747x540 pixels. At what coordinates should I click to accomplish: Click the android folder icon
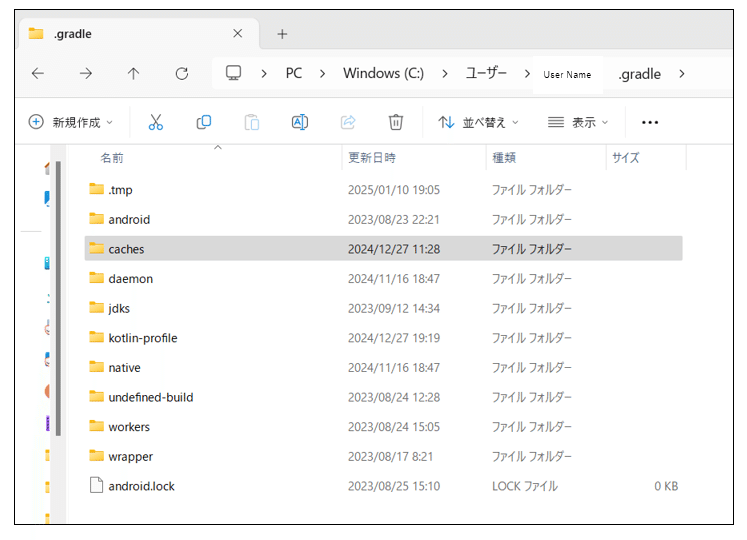pos(97,219)
